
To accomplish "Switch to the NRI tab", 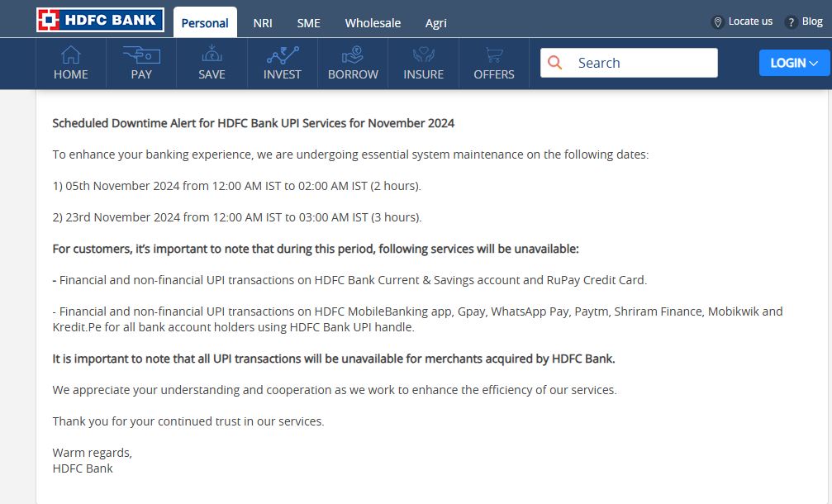I will coord(263,23).
